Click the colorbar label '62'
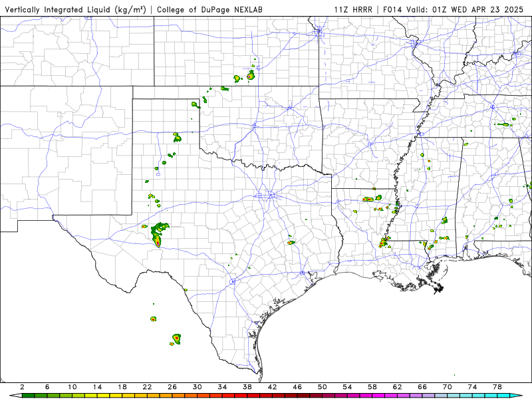Viewport: 532px width, 399px height. pyautogui.click(x=397, y=387)
